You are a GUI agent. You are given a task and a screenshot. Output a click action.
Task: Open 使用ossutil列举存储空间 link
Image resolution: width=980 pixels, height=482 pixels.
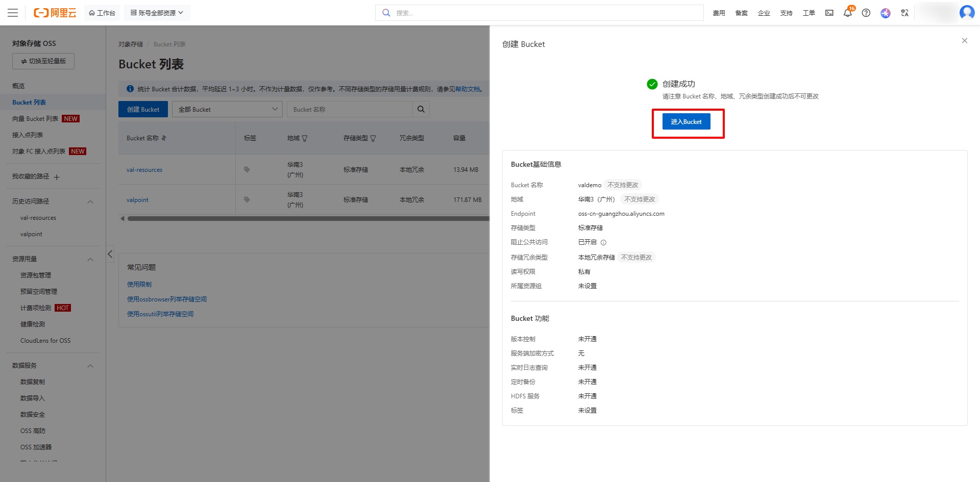[x=160, y=314]
